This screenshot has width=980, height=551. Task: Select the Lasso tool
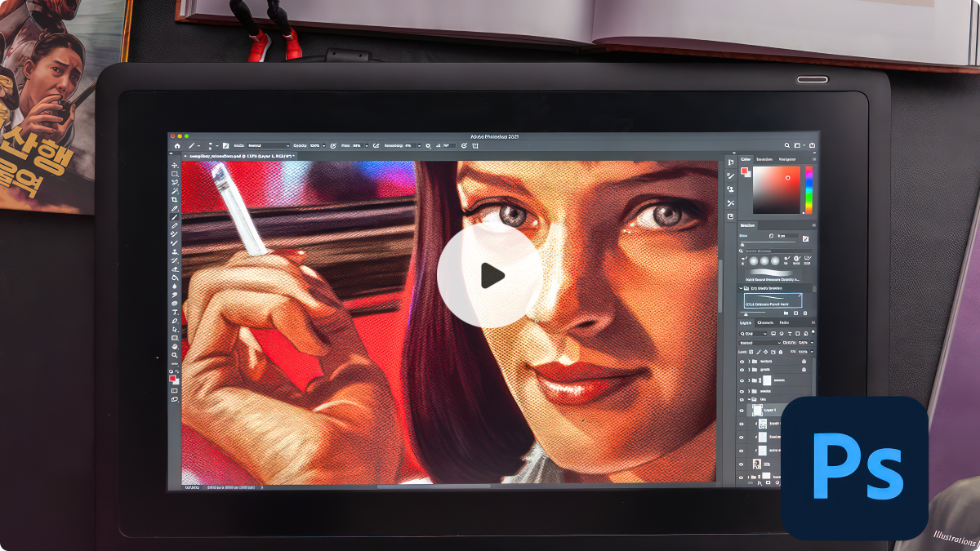click(x=175, y=182)
